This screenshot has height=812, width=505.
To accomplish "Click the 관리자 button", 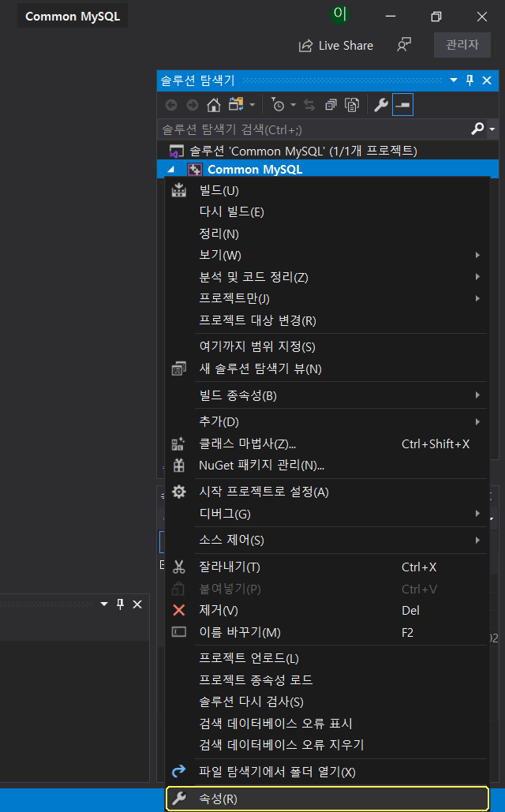I will pos(462,44).
